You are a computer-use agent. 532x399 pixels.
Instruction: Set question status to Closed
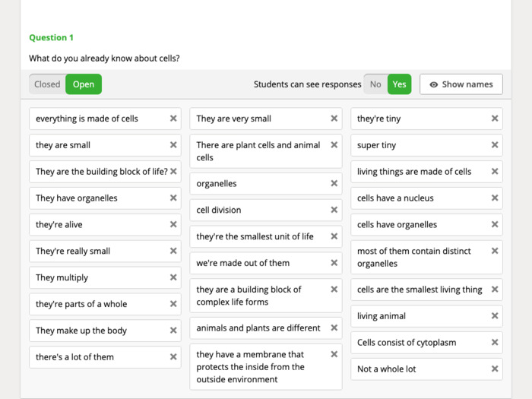(47, 84)
